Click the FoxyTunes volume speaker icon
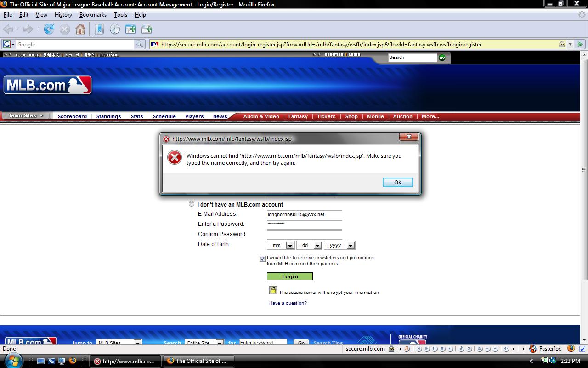The image size is (588, 368). pos(506,349)
